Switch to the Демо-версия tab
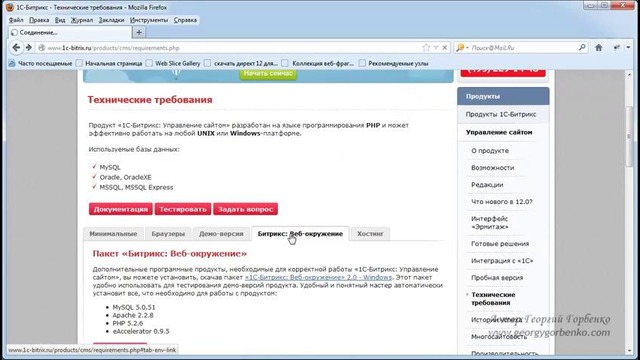This screenshot has width=640, height=360. click(x=221, y=234)
